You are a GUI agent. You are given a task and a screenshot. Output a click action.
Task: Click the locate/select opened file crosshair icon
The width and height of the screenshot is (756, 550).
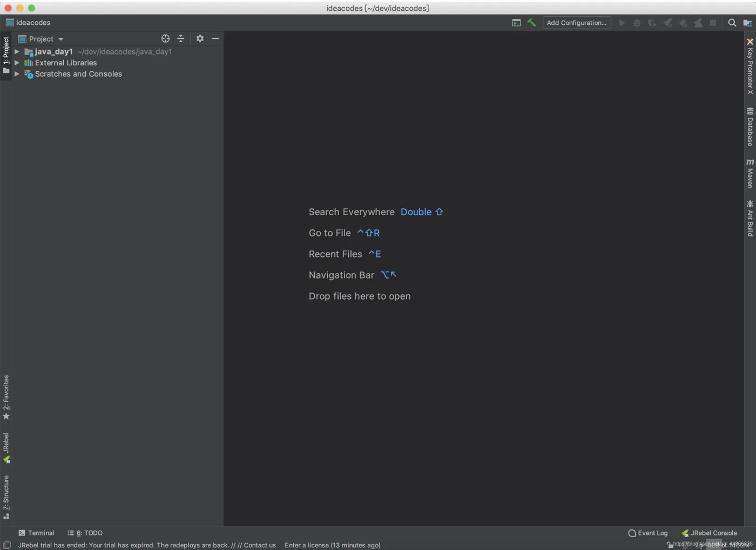click(x=165, y=38)
